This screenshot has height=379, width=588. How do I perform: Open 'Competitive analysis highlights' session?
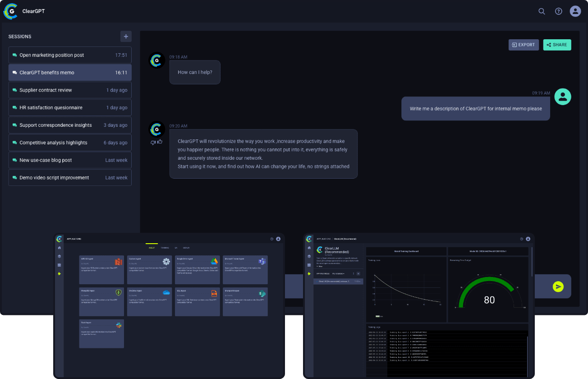(x=70, y=143)
